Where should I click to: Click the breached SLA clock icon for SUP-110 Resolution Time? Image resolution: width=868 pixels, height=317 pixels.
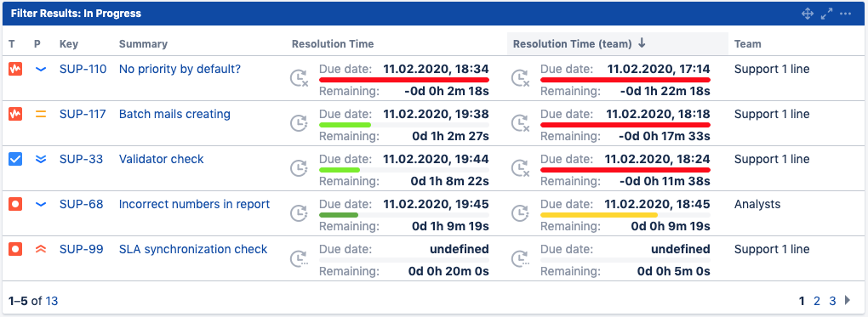click(299, 78)
